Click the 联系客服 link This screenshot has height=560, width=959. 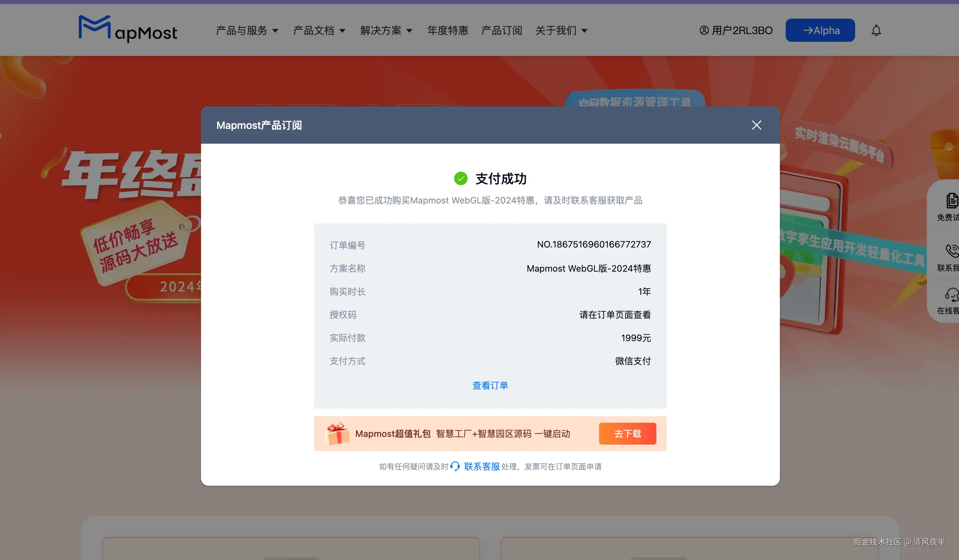pos(481,466)
